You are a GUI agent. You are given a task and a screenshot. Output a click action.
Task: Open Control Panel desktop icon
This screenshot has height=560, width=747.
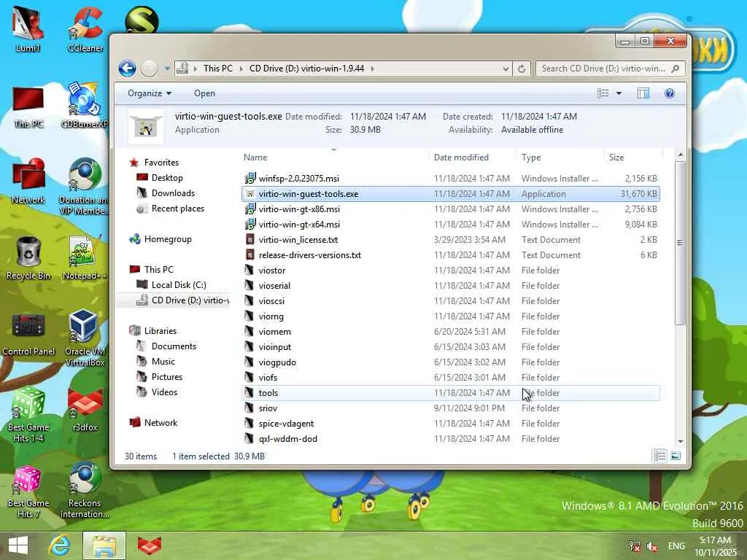28,334
